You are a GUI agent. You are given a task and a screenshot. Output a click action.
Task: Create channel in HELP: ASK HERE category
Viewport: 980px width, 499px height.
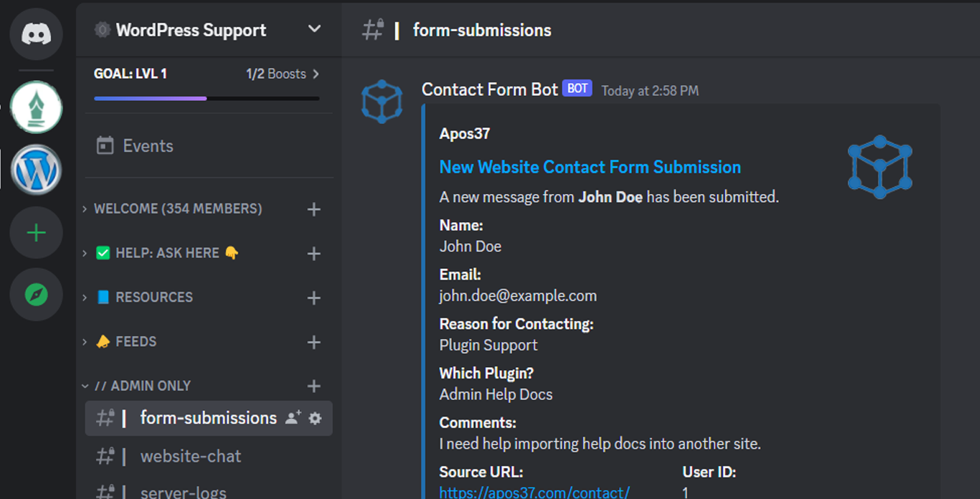[313, 254]
